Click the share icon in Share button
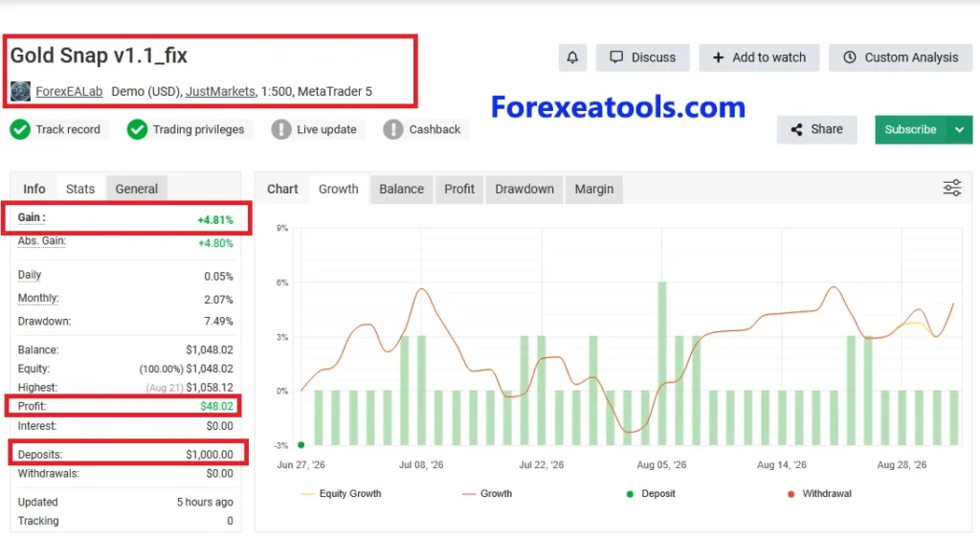 [796, 129]
